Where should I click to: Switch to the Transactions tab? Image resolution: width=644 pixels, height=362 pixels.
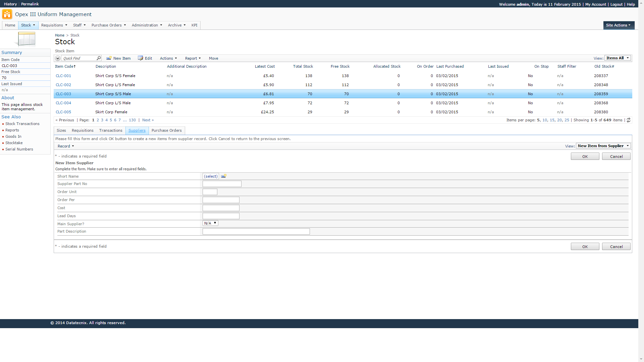(111, 130)
